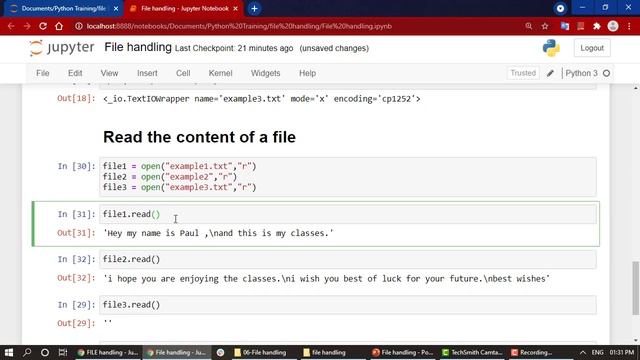Open the Edit menu
Screen dimensions: 640x360
(75, 73)
